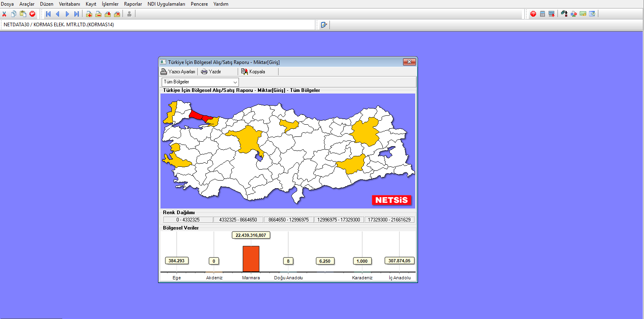Image resolution: width=644 pixels, height=319 pixels.
Task: Open the İşlemler menu
Action: (110, 4)
